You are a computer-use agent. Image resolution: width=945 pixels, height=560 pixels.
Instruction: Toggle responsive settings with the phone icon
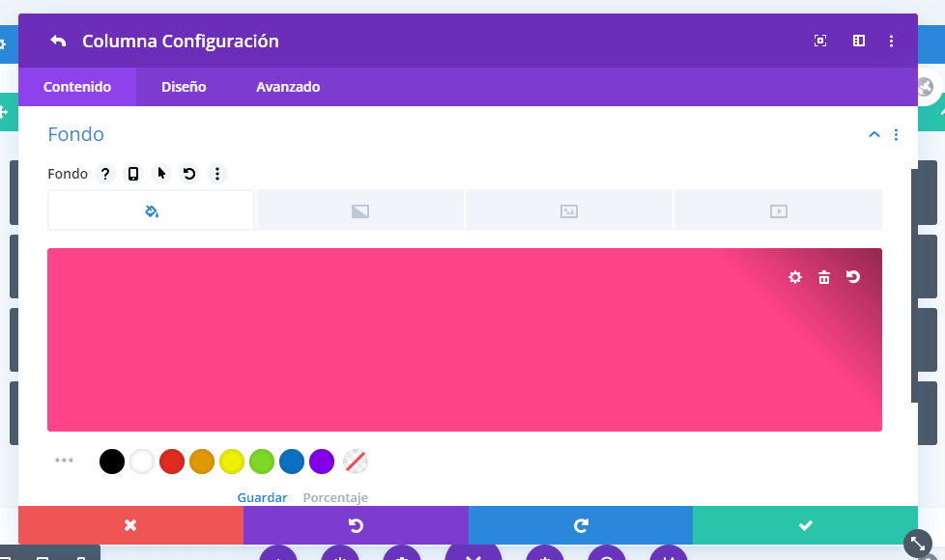133,174
